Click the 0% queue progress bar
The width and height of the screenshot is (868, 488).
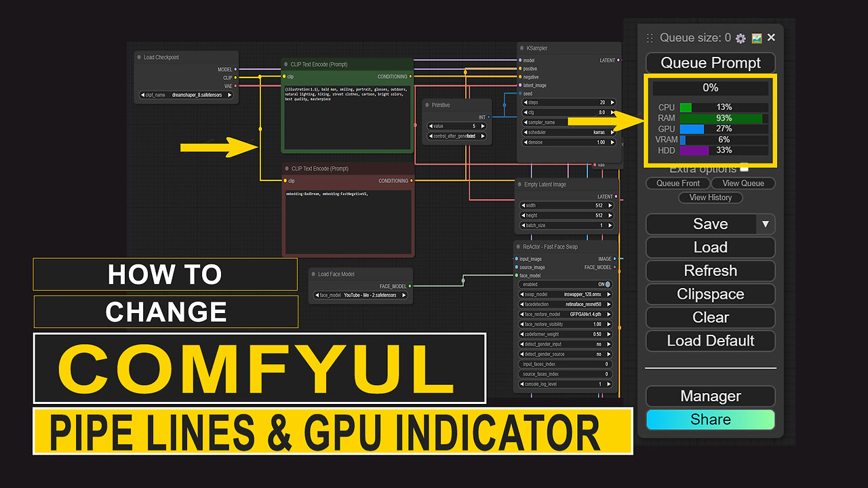click(711, 87)
